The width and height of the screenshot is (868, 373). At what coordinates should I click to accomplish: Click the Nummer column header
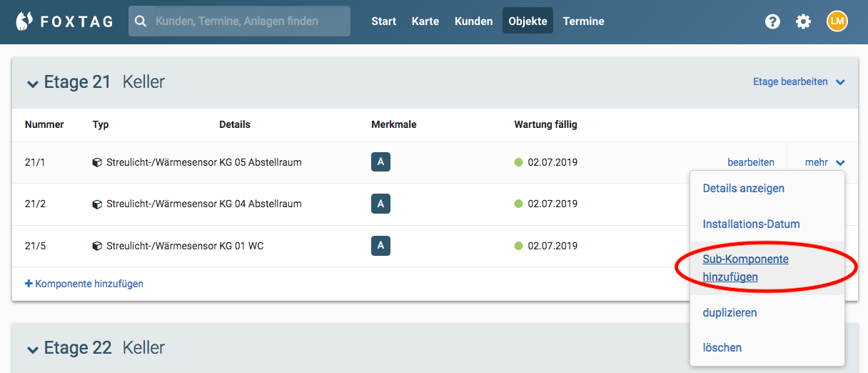point(44,124)
